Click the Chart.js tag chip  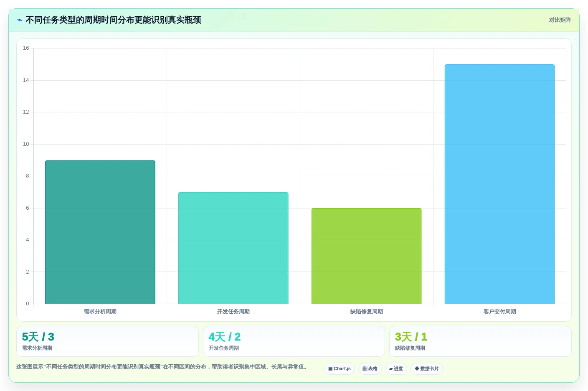point(340,368)
